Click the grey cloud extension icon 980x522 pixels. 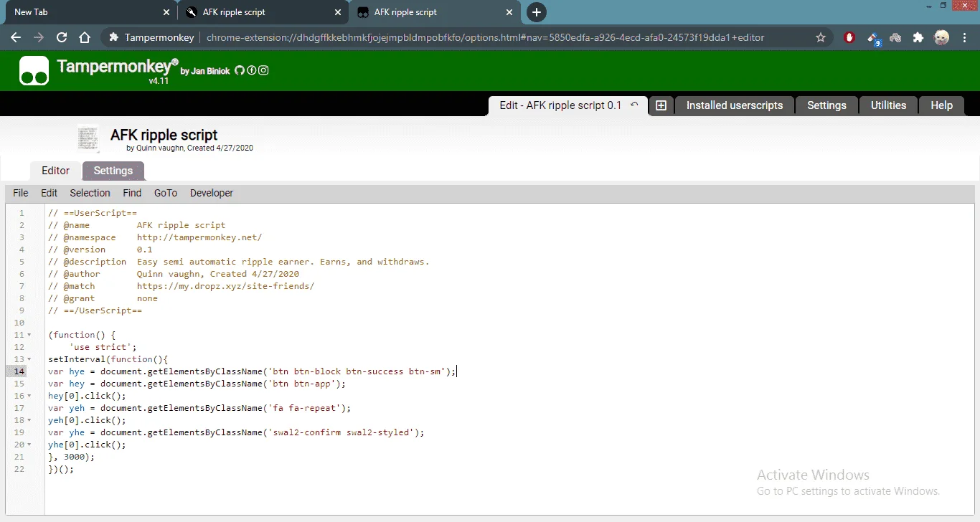coord(895,37)
